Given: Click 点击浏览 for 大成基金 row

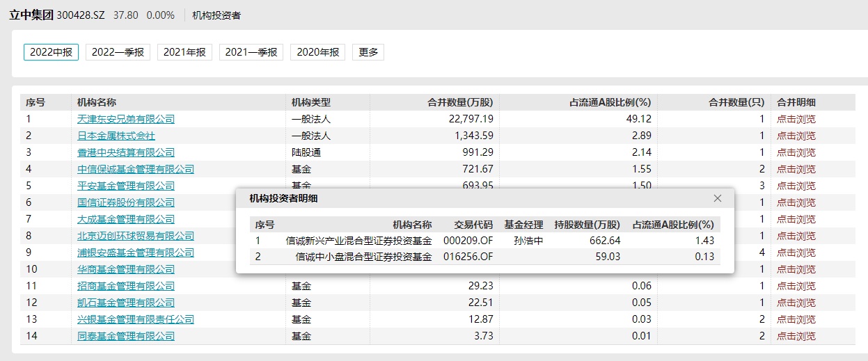Looking at the screenshot, I should (x=796, y=219).
